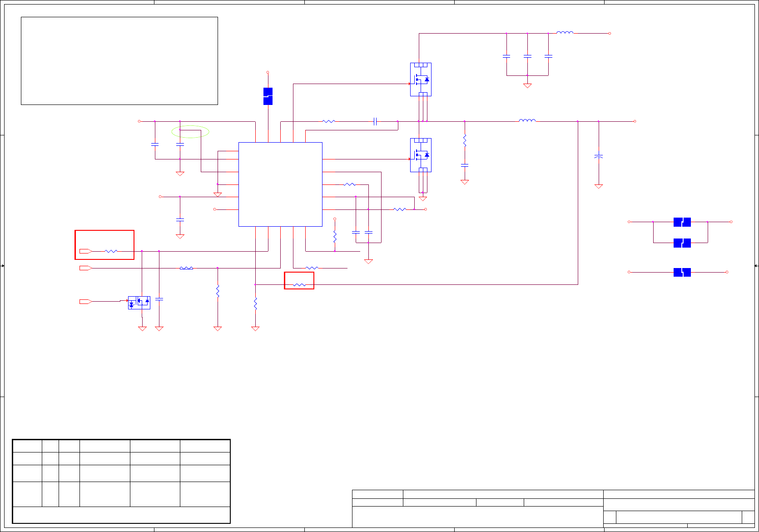Click the left input supply terminal circle
The image size is (759, 532).
(x=139, y=121)
